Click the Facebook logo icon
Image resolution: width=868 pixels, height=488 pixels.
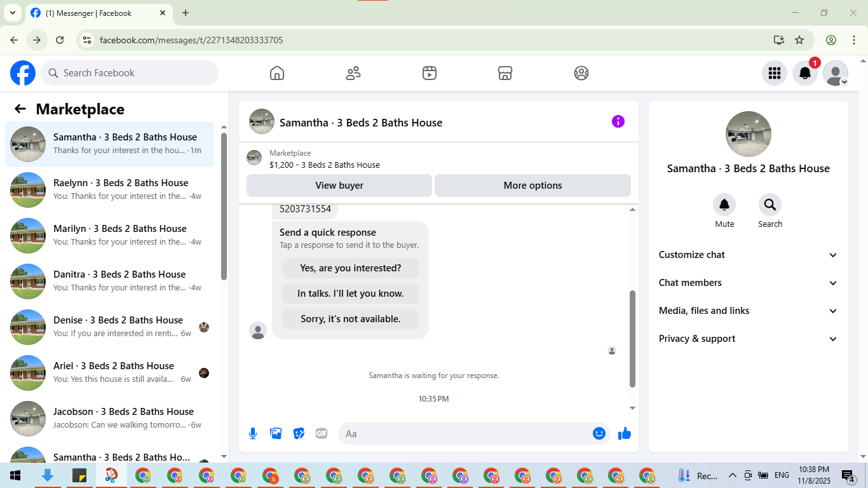[23, 73]
